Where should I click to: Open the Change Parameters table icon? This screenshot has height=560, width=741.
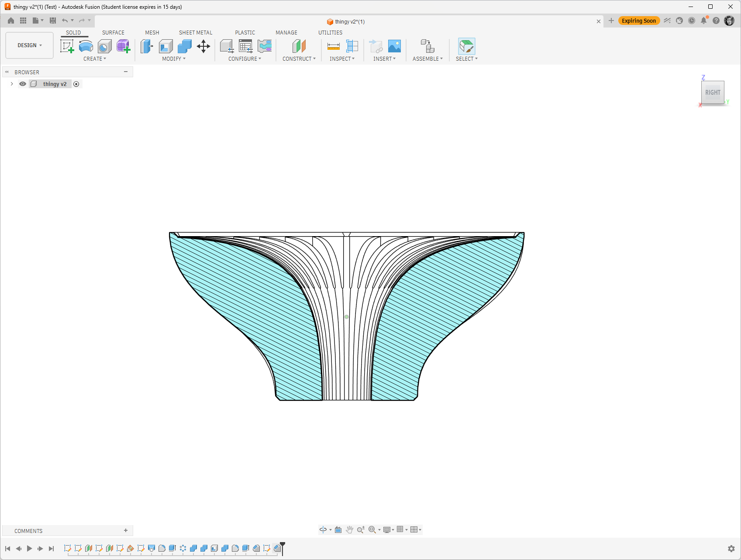(246, 46)
